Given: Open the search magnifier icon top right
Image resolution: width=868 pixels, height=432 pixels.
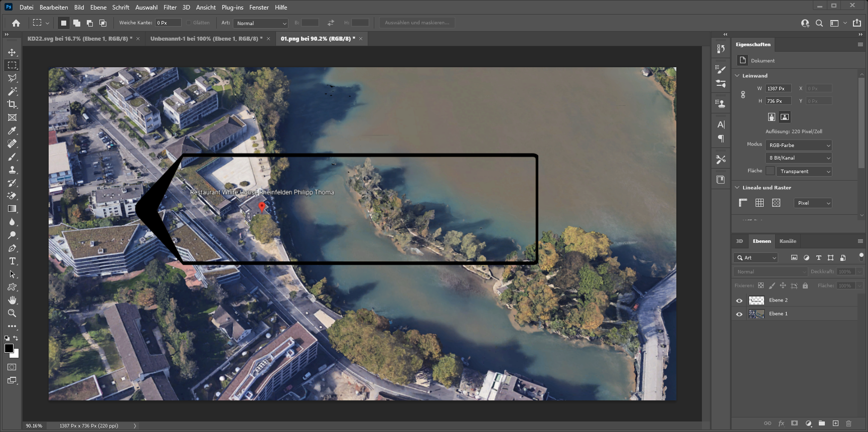Looking at the screenshot, I should click(x=819, y=23).
